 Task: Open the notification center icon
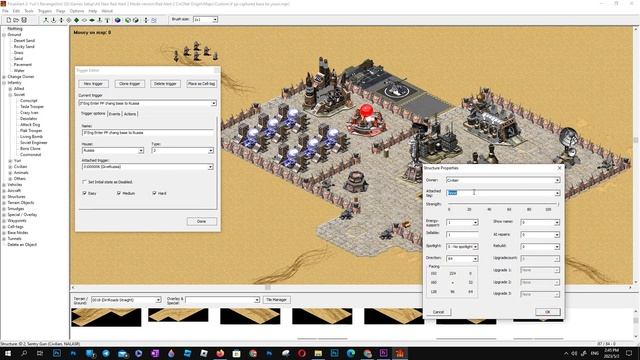(629, 353)
